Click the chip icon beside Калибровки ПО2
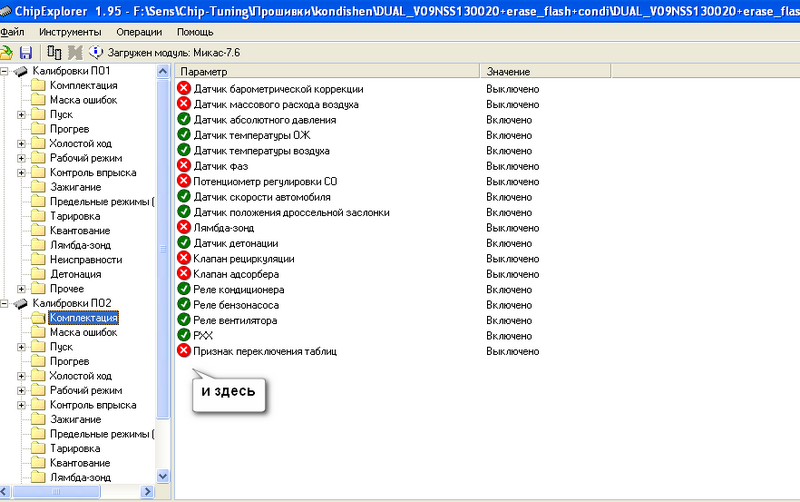 (x=21, y=303)
